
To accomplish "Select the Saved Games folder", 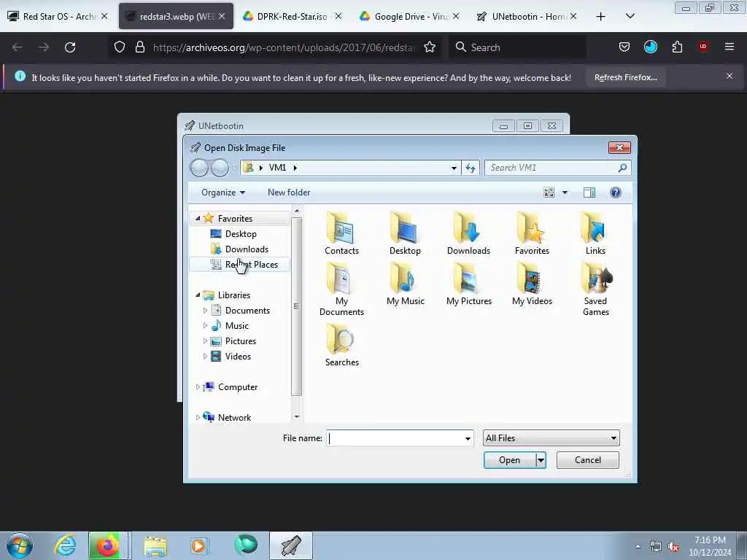I will click(x=595, y=289).
